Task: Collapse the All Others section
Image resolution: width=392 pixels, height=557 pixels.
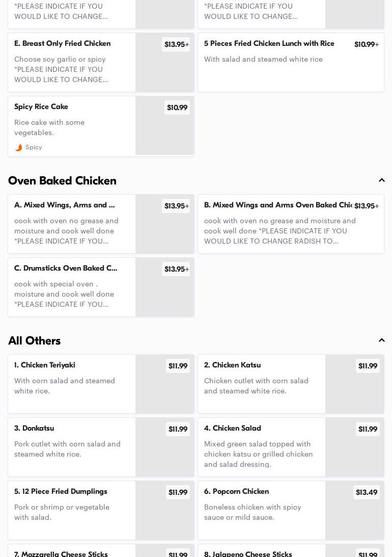Action: coord(382,340)
